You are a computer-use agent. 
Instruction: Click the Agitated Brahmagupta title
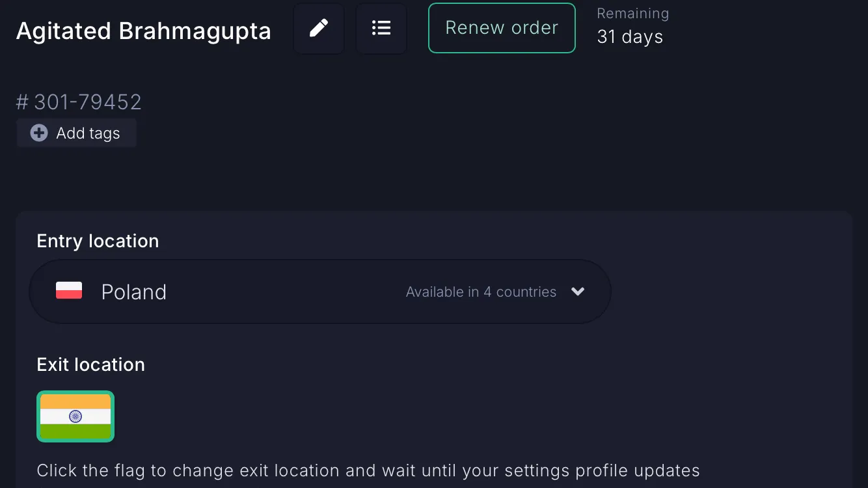pos(144,31)
